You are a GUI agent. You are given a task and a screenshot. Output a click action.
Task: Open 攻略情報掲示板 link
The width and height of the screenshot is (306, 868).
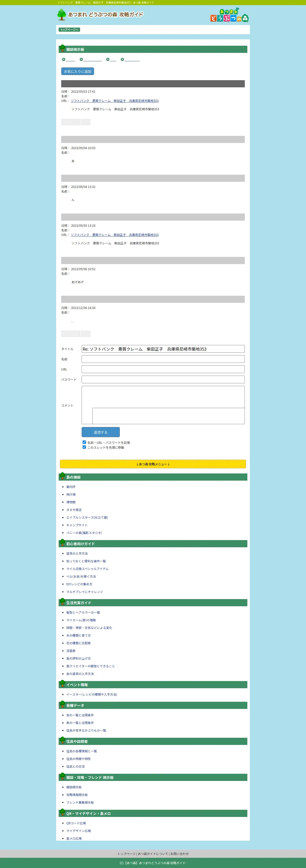(x=77, y=795)
